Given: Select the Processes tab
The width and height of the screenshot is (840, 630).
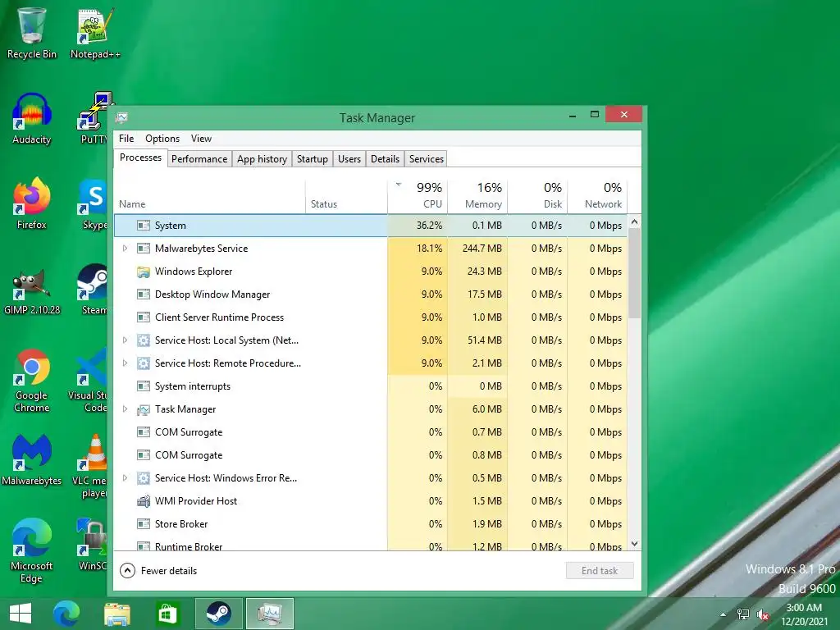Looking at the screenshot, I should [x=140, y=157].
